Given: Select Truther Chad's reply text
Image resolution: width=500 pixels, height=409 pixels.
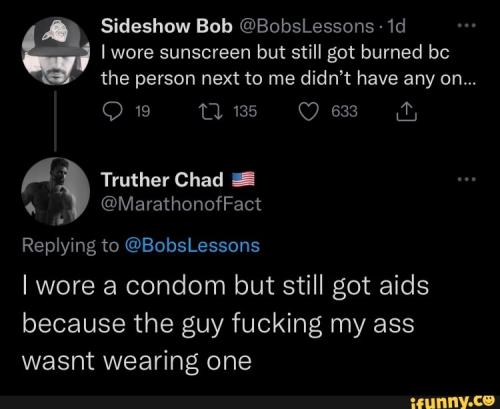Looking at the screenshot, I should pyautogui.click(x=225, y=323).
